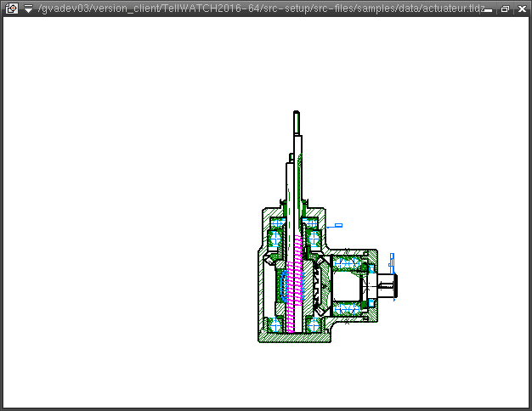Restore the drawing window size
532x411 pixels.
click(x=505, y=8)
